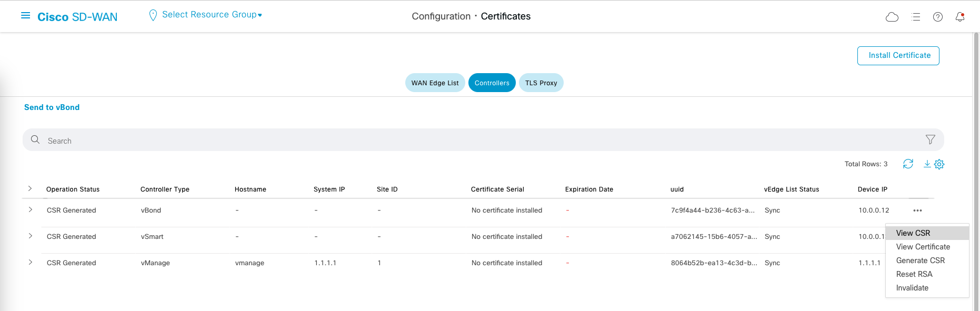Expand the vManage controller row
This screenshot has width=980, height=311.
[31, 263]
